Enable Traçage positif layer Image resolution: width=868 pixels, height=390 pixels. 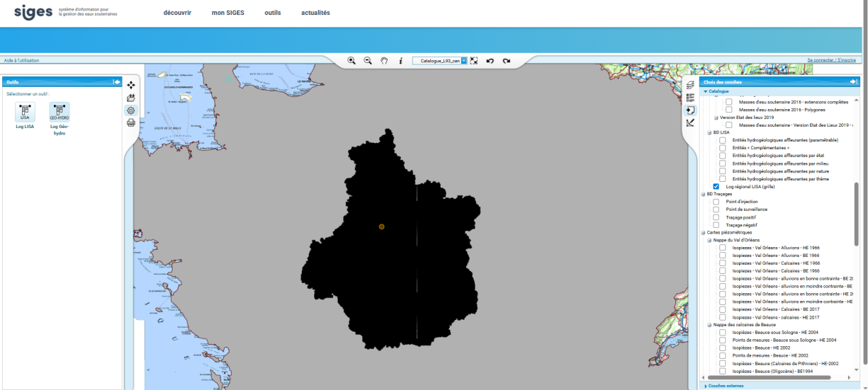tap(716, 217)
